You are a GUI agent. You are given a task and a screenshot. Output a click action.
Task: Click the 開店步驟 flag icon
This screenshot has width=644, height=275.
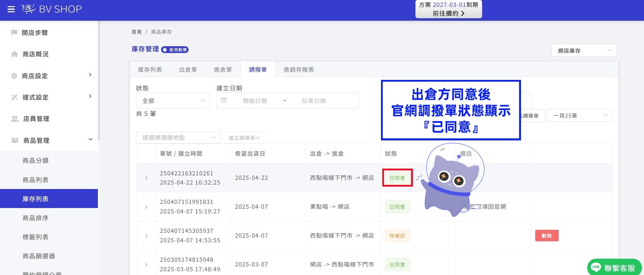(14, 33)
